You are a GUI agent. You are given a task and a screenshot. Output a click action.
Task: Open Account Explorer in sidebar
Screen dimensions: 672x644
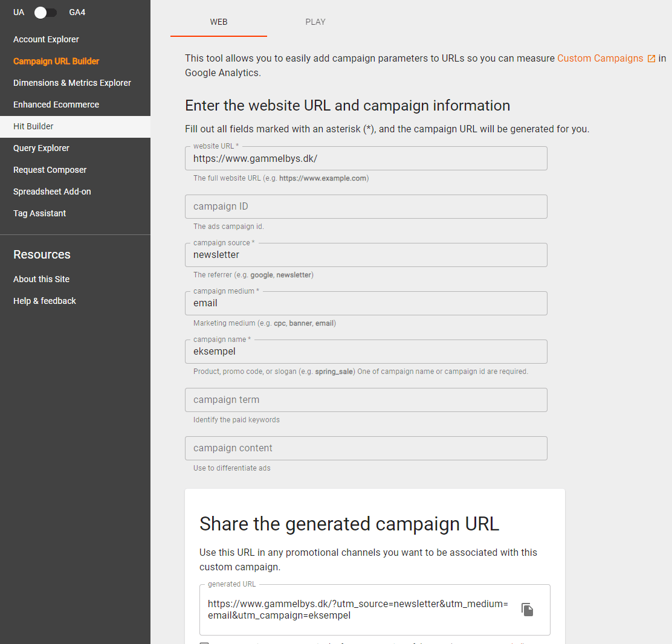pyautogui.click(x=46, y=39)
